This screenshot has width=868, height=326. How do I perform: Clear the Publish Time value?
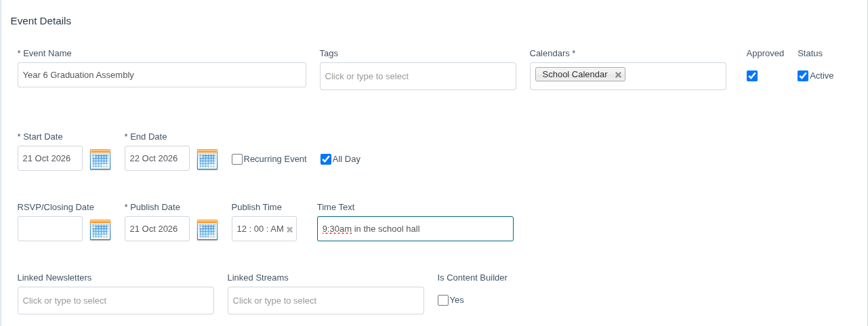290,230
